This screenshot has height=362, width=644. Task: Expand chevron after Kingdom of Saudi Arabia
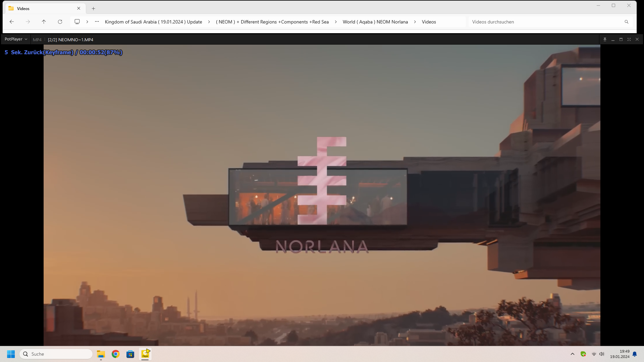[x=209, y=22]
